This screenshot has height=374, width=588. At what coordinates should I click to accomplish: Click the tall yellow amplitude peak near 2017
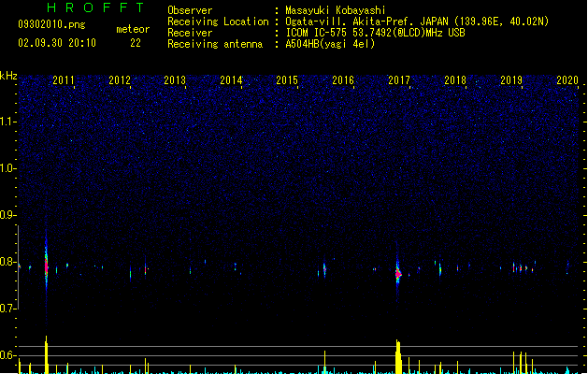coord(398,357)
